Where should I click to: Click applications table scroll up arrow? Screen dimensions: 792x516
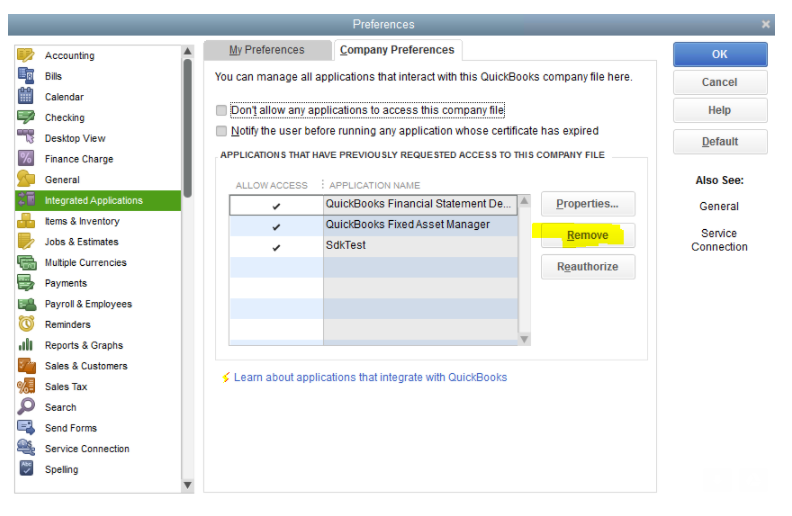524,201
